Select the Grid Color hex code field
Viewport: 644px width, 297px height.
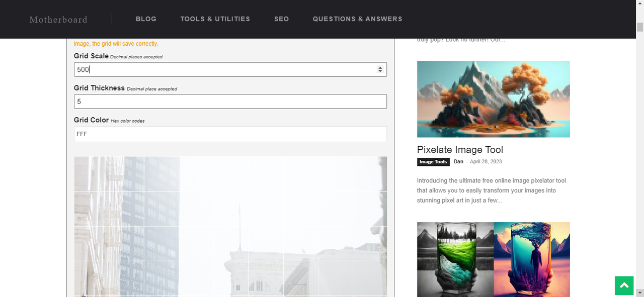click(x=230, y=134)
